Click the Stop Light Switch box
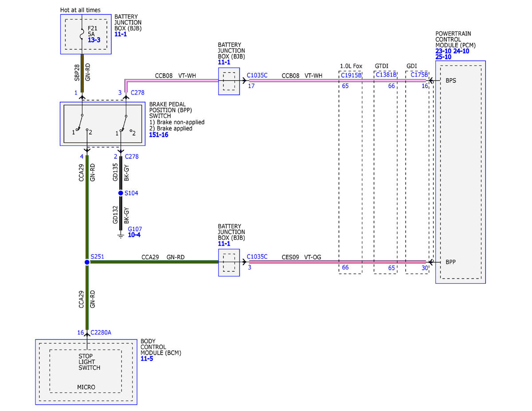 click(x=85, y=371)
